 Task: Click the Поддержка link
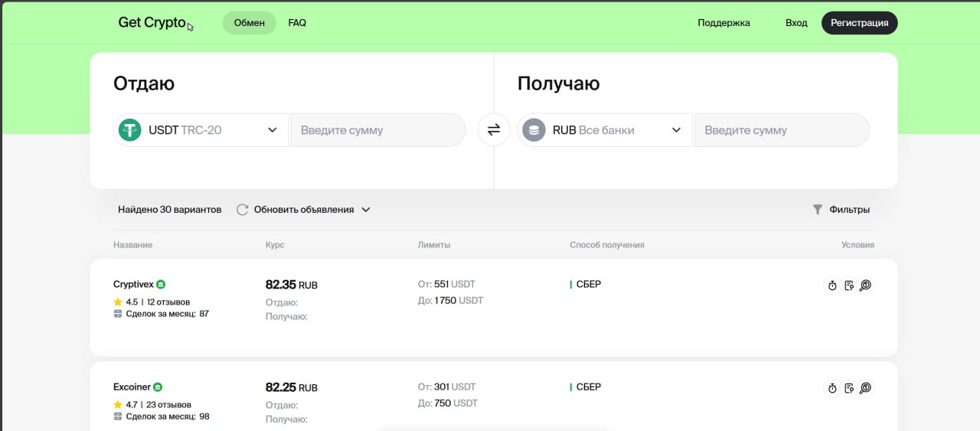(x=724, y=23)
